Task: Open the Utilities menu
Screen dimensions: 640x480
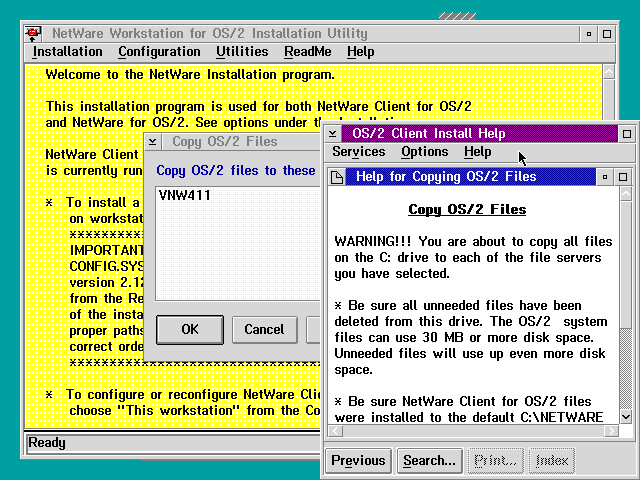Action: (x=242, y=52)
